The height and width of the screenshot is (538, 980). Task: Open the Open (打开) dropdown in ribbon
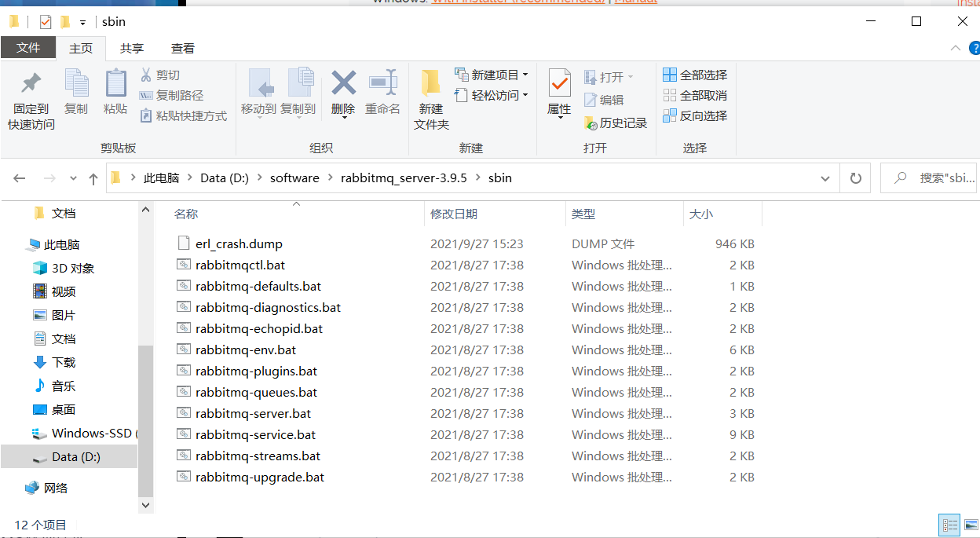(x=609, y=77)
